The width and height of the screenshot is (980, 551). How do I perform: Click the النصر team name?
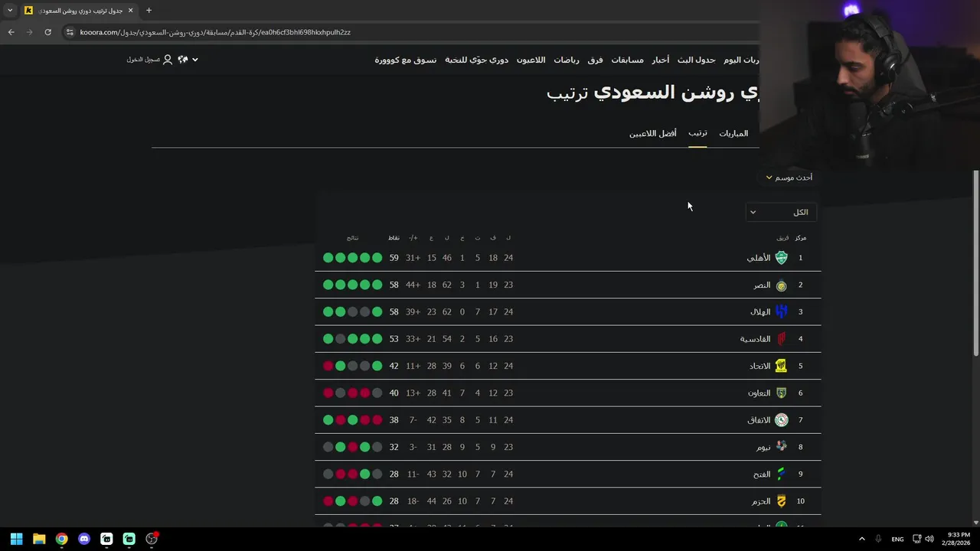762,285
